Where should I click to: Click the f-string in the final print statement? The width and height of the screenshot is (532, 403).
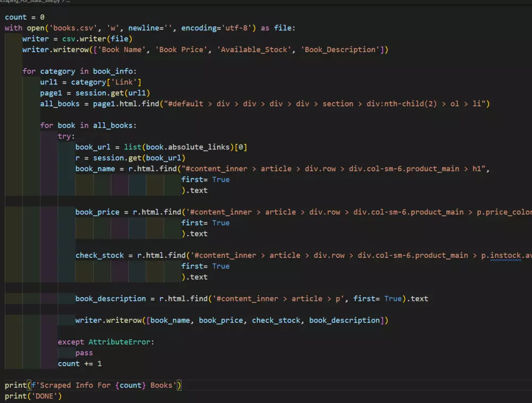[x=104, y=385]
